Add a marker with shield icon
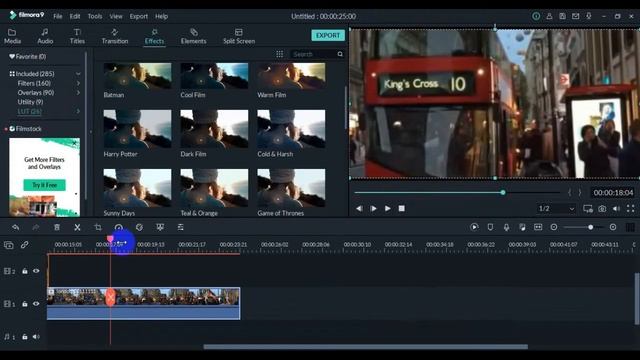This screenshot has height=360, width=640. pos(490,227)
